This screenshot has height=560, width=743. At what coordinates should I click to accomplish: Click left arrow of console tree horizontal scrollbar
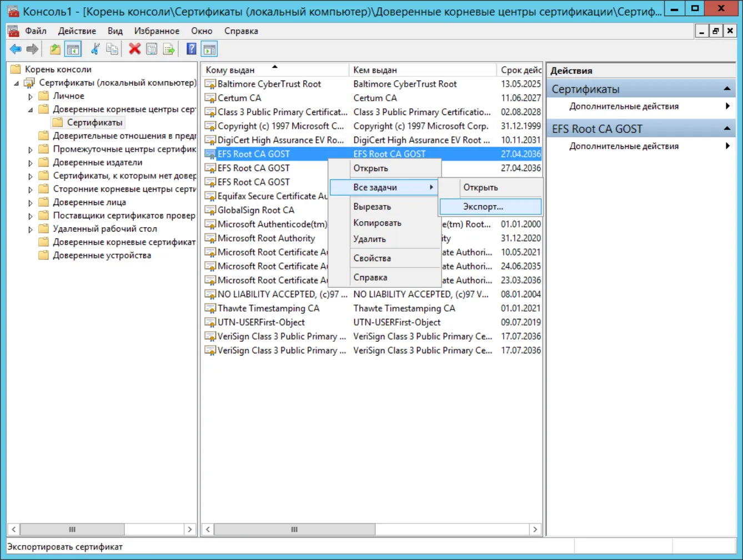(x=14, y=529)
